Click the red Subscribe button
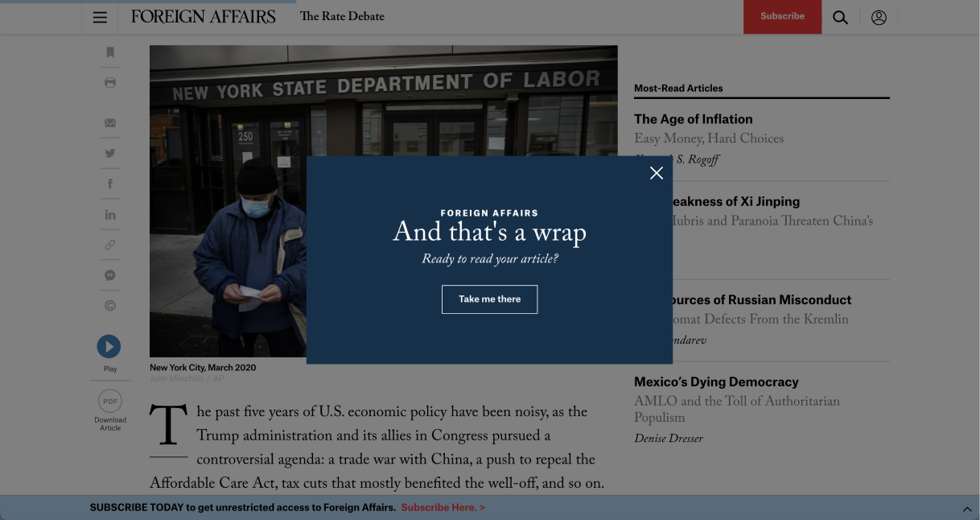Viewport: 980px width, 520px height. tap(782, 17)
